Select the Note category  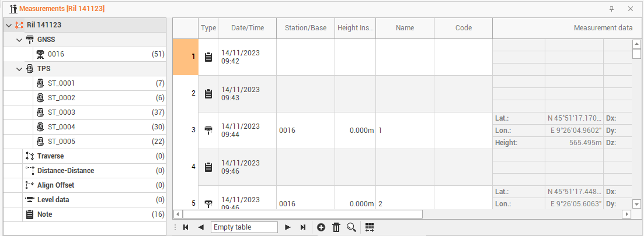[44, 214]
